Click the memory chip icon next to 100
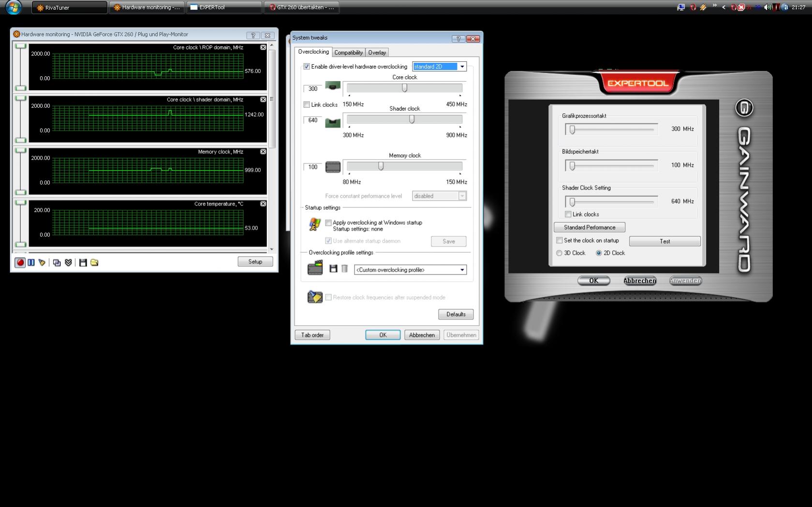The image size is (812, 507). point(333,167)
